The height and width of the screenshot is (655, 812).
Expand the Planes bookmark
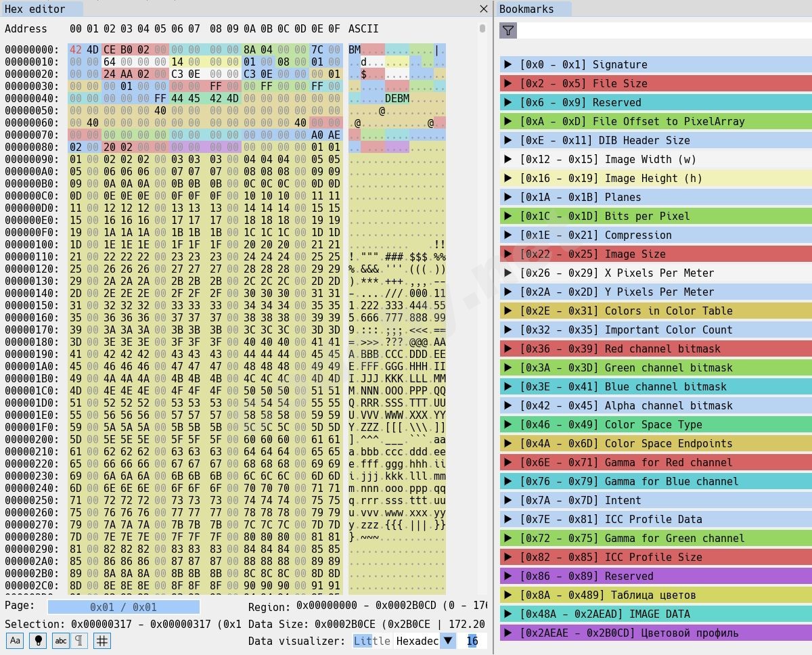[509, 198]
